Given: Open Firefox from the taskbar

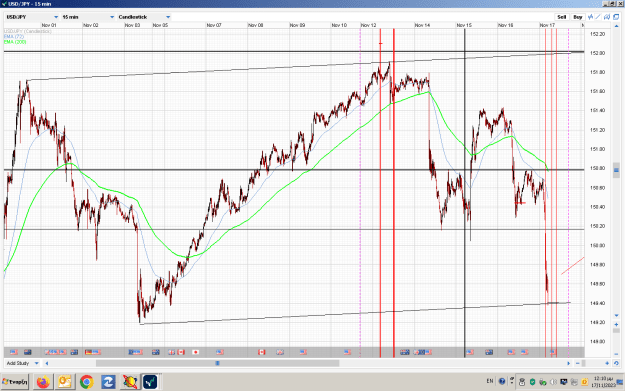Looking at the screenshot, I should click(43, 382).
